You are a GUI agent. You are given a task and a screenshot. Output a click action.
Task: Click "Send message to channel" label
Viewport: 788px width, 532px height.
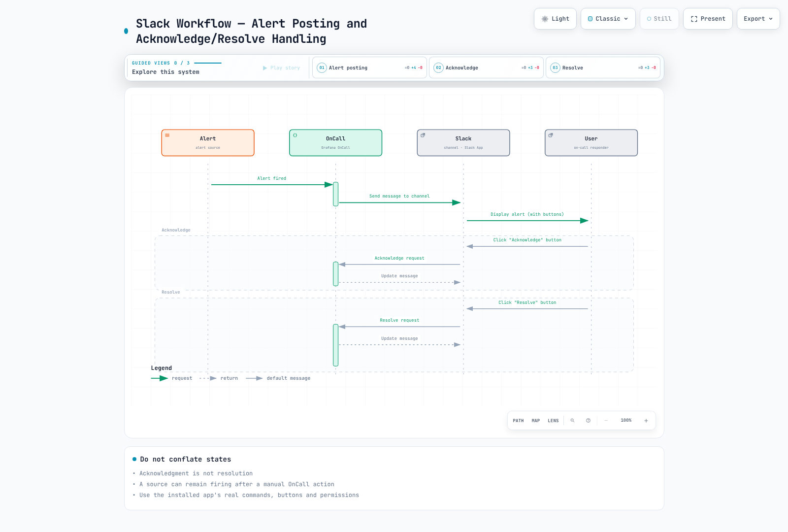pyautogui.click(x=399, y=196)
